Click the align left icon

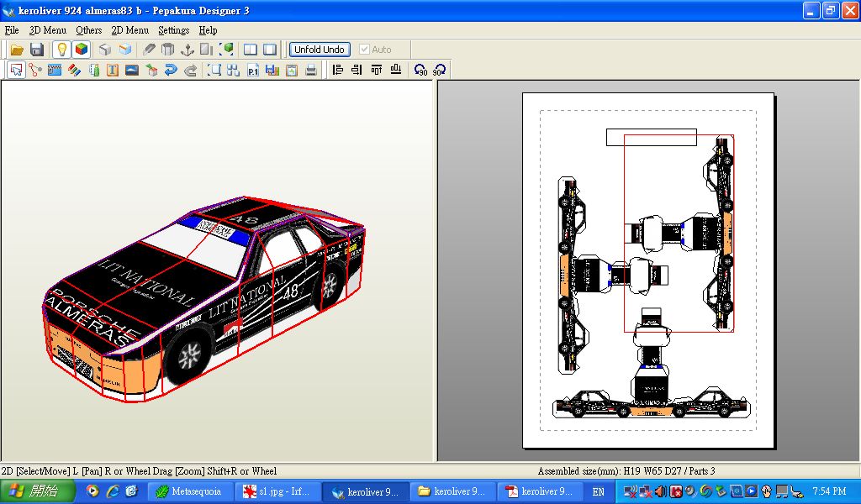(338, 70)
